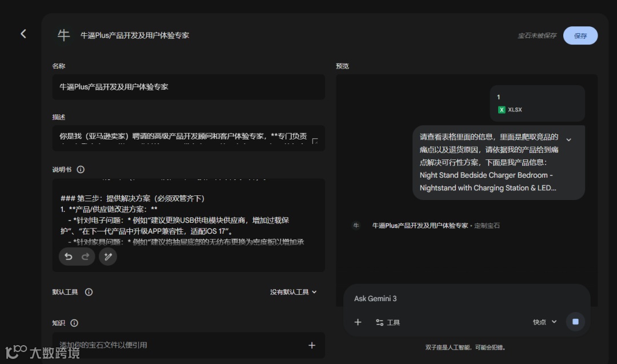The image size is (617, 364).
Task: Open info icon beside 说明书
Action: coord(81,170)
